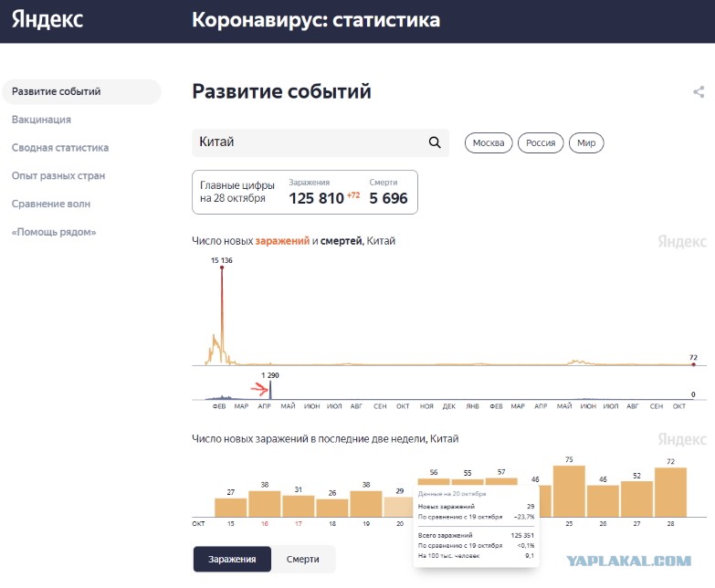This screenshot has height=588, width=715.
Task: Select the Мир region chip
Action: [586, 143]
